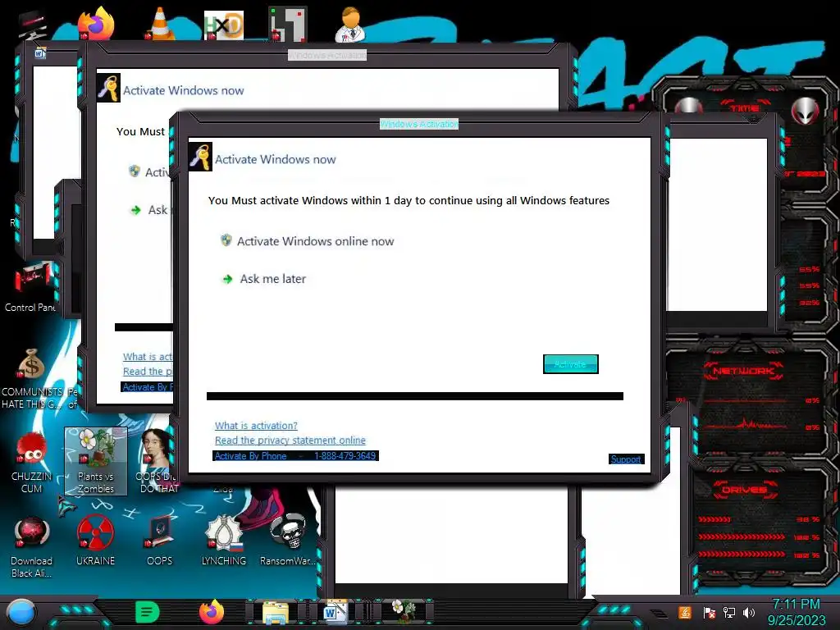
Task: Open the doctor figure desktop icon
Action: [350, 24]
